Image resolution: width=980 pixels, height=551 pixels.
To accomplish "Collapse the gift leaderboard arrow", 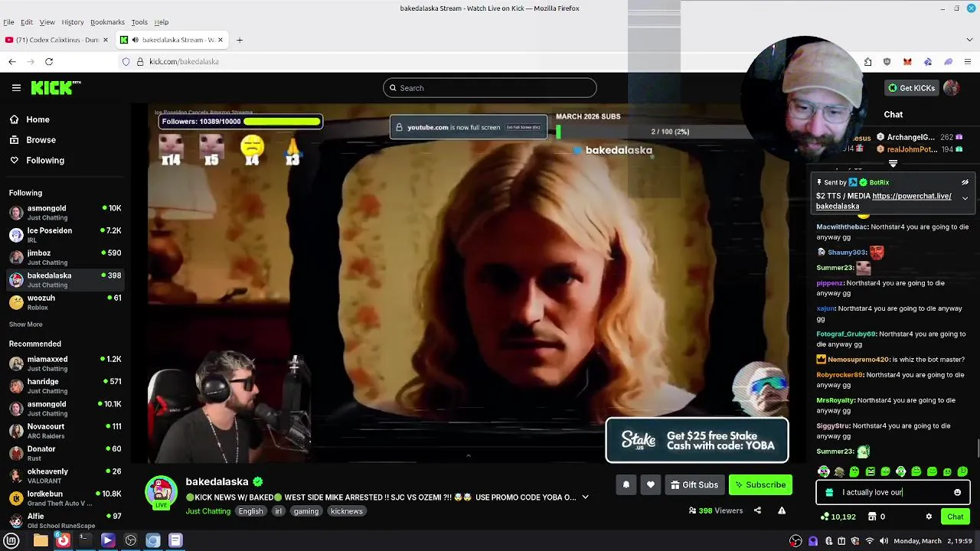I will [893, 163].
